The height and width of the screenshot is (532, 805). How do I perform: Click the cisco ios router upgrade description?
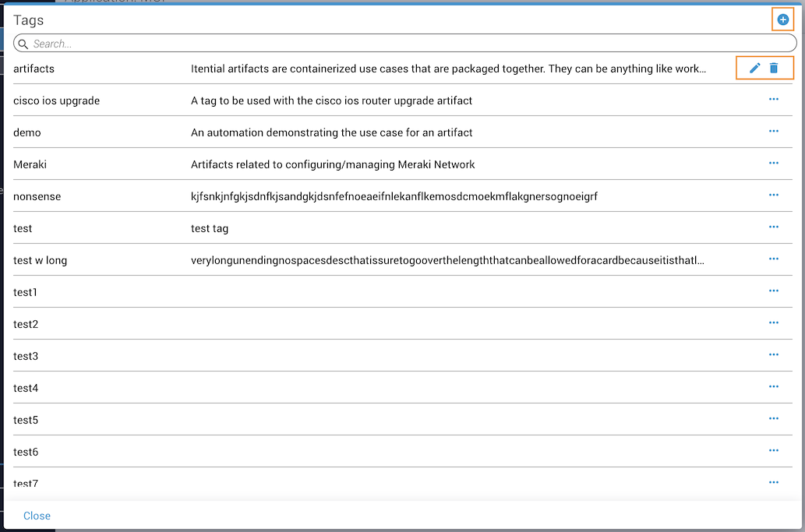332,100
